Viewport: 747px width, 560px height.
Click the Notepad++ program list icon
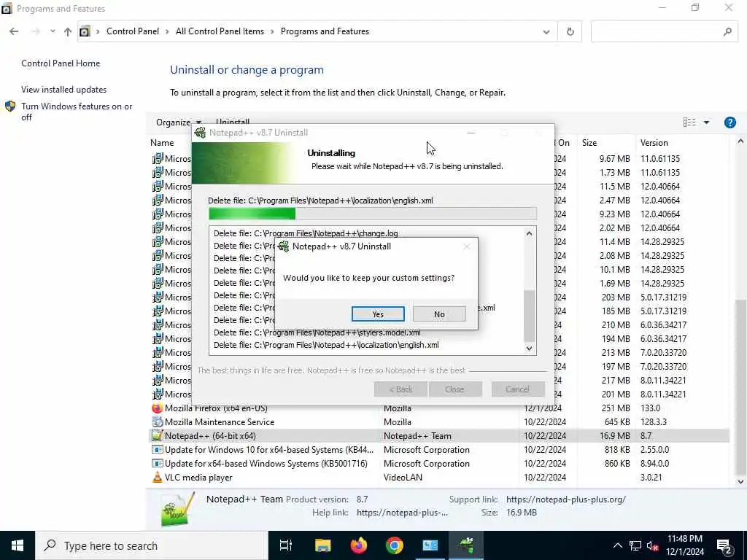tap(158, 436)
